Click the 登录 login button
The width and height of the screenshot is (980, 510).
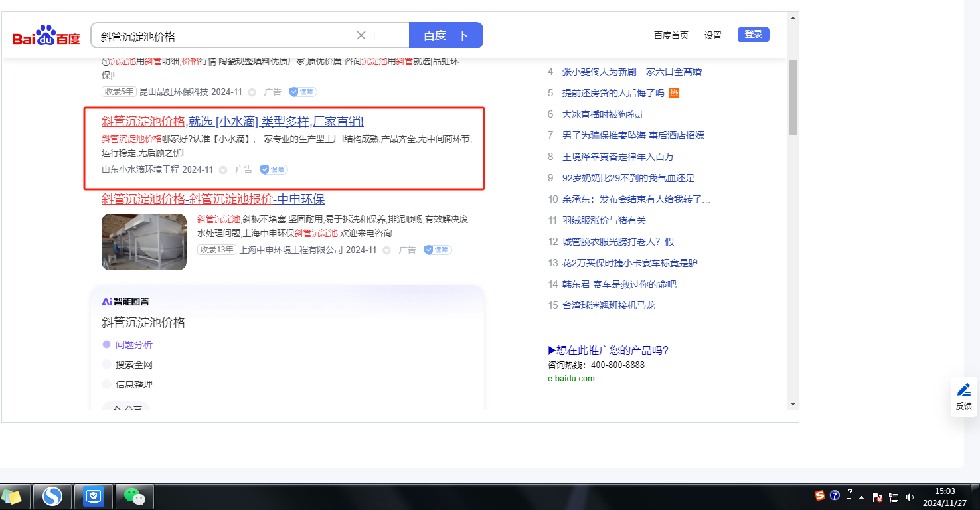(753, 35)
